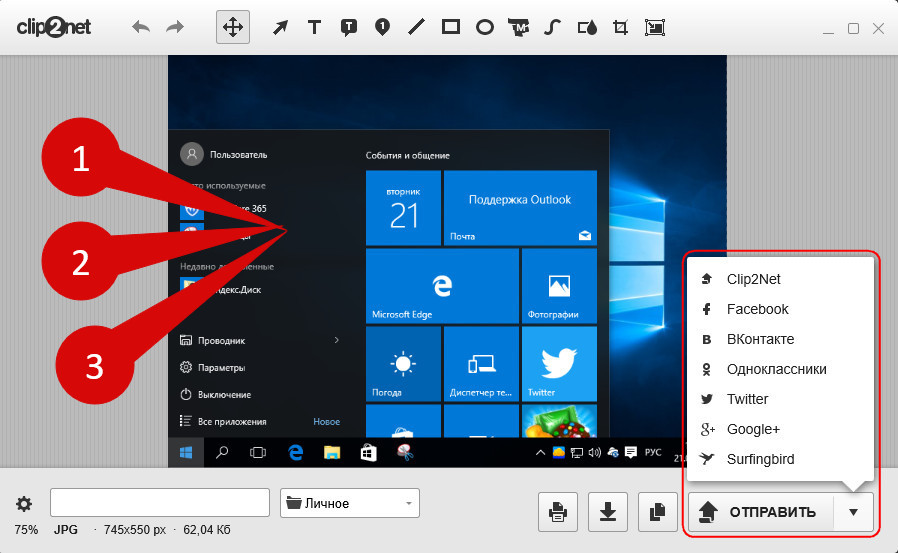Click the taskbar search magnifier icon
The height and width of the screenshot is (553, 898).
click(x=222, y=453)
